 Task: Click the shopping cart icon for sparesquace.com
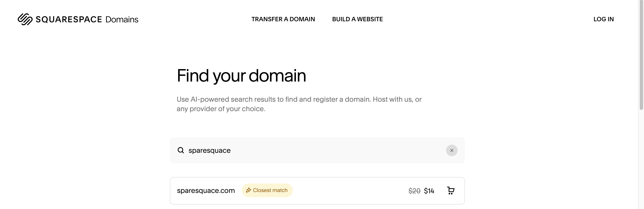pyautogui.click(x=451, y=190)
